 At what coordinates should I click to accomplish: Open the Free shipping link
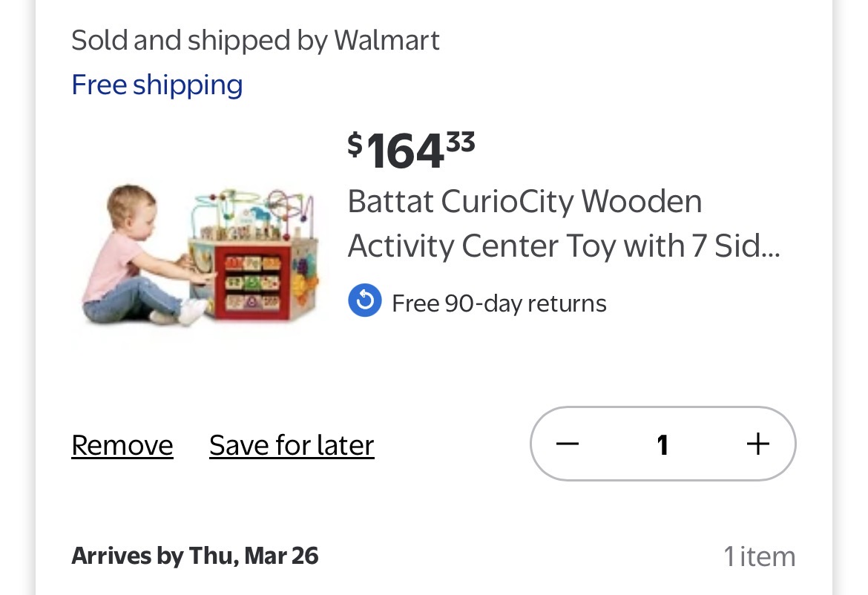(157, 85)
